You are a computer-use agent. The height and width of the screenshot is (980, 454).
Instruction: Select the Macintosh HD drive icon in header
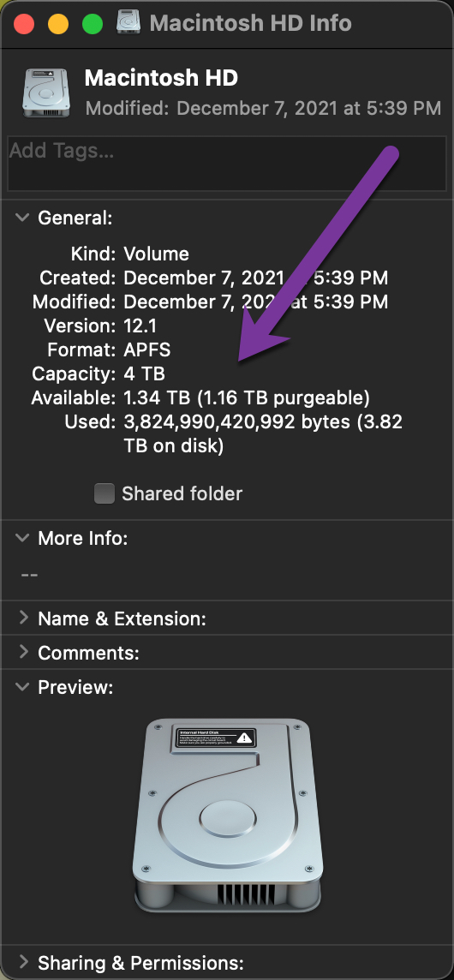coord(47,93)
